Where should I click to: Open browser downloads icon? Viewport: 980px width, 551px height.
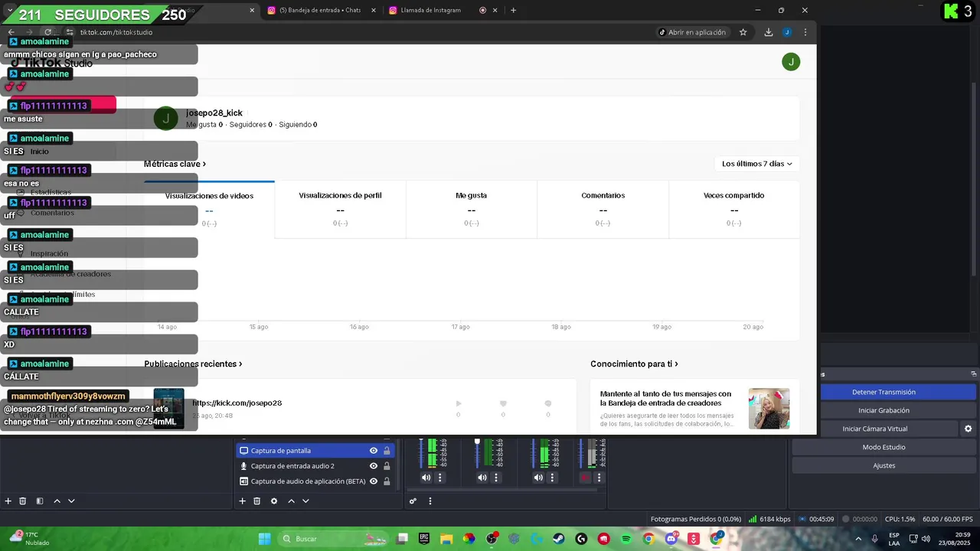[x=769, y=32]
